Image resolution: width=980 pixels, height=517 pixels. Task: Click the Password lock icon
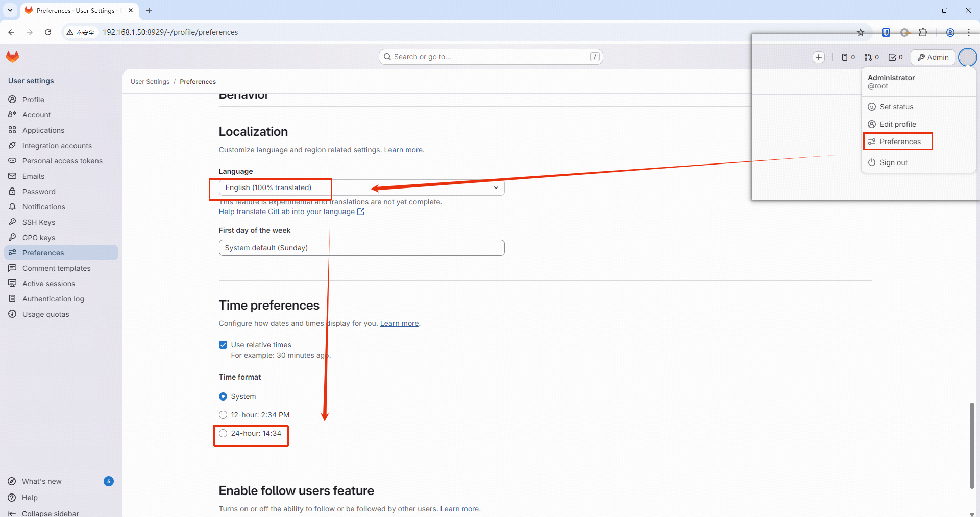(12, 191)
